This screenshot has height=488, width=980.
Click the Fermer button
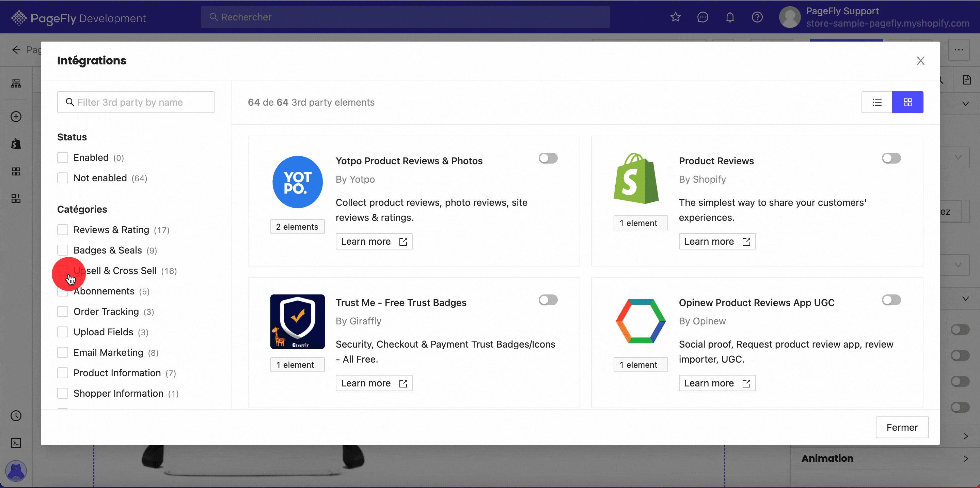[902, 427]
